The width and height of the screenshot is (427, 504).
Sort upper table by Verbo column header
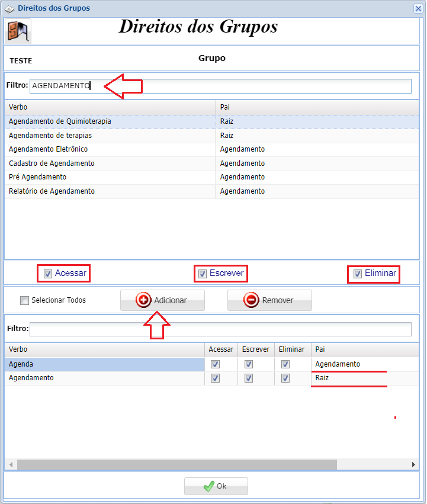[x=110, y=107]
